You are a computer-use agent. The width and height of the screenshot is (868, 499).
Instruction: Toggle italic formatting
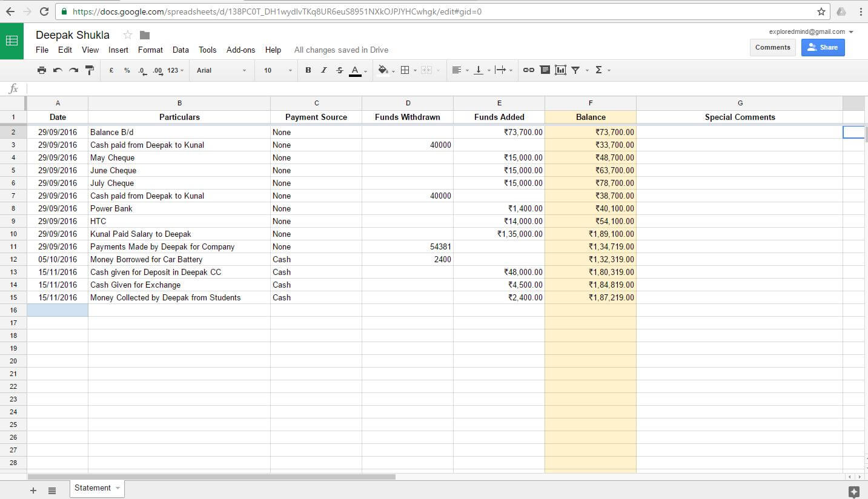(323, 70)
